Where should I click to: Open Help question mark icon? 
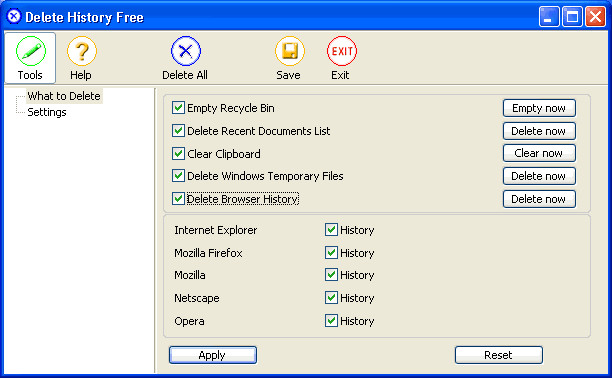click(x=81, y=58)
